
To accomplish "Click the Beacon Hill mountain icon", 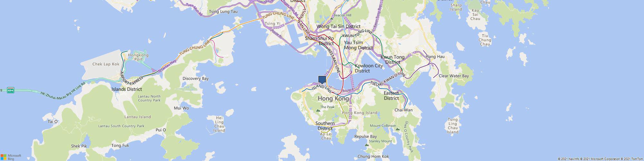I will tap(332, 19).
